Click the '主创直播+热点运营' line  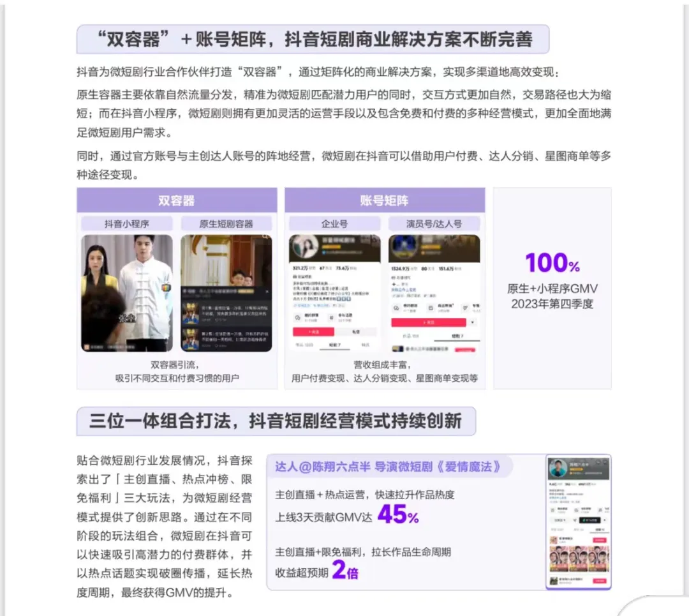tap(365, 495)
